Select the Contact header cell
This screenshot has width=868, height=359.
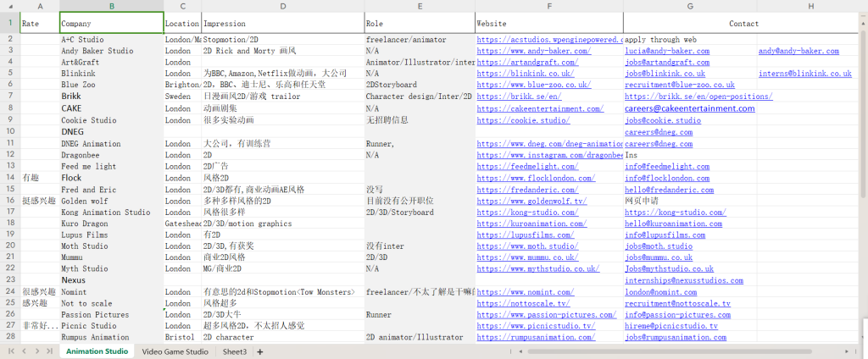[x=743, y=24]
